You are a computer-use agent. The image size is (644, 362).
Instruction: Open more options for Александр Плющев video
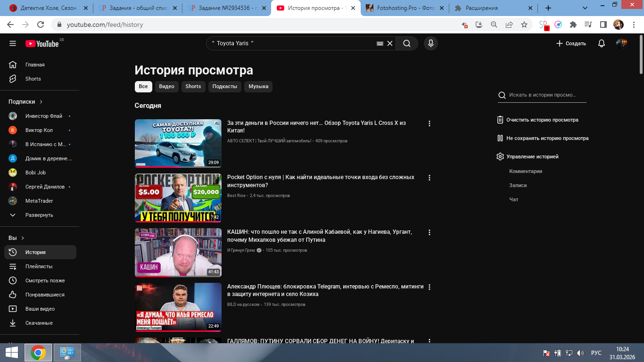429,287
